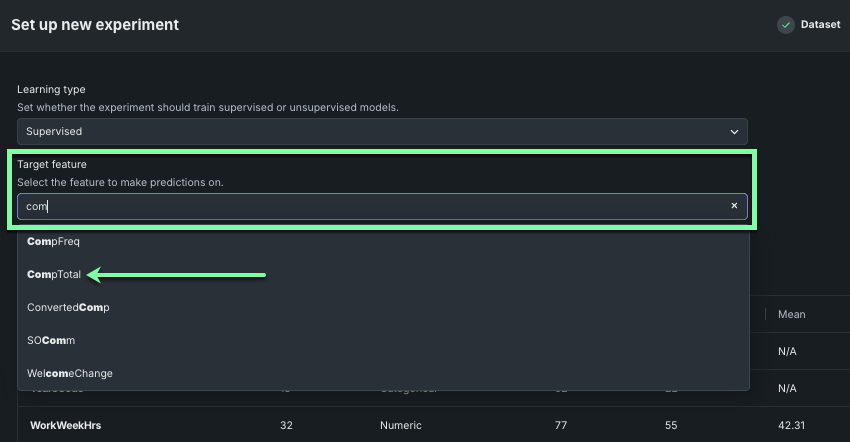Select the value 77 in WorkWeekHrs row
The height and width of the screenshot is (442, 850).
pyautogui.click(x=560, y=425)
